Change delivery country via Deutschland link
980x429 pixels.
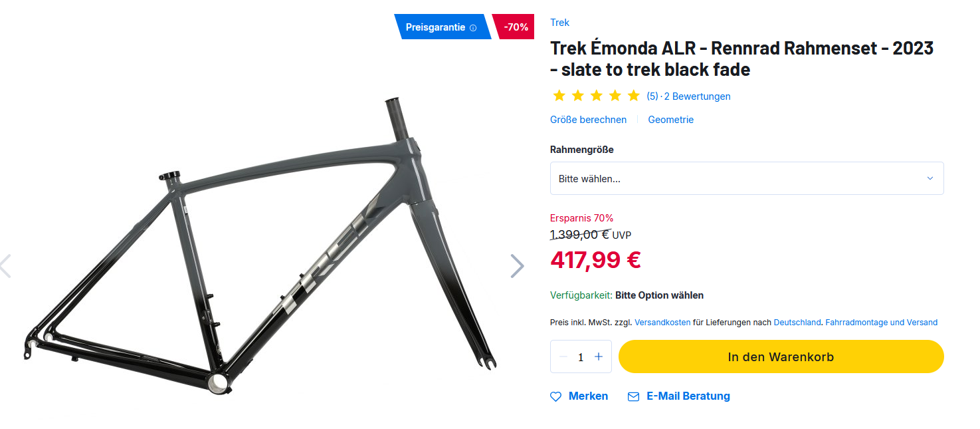(x=797, y=323)
